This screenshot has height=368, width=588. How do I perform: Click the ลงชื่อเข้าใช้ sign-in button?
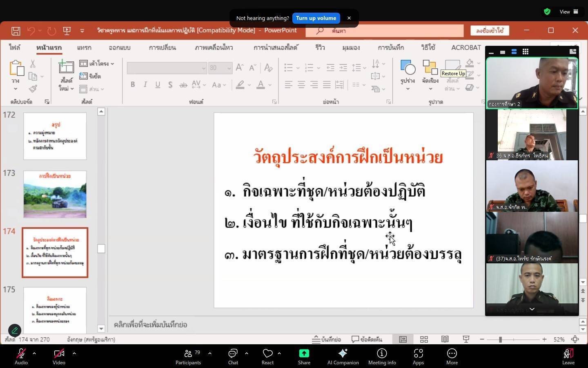coord(490,31)
